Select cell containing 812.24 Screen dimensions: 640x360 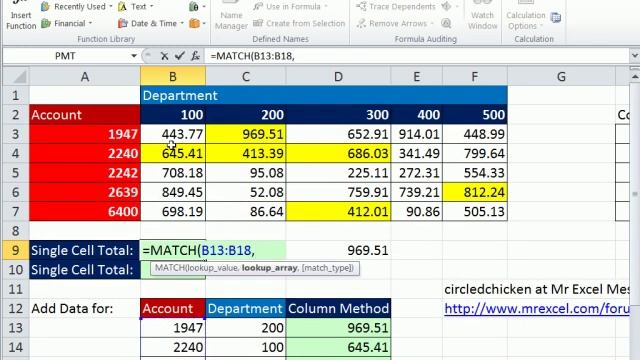[475, 192]
